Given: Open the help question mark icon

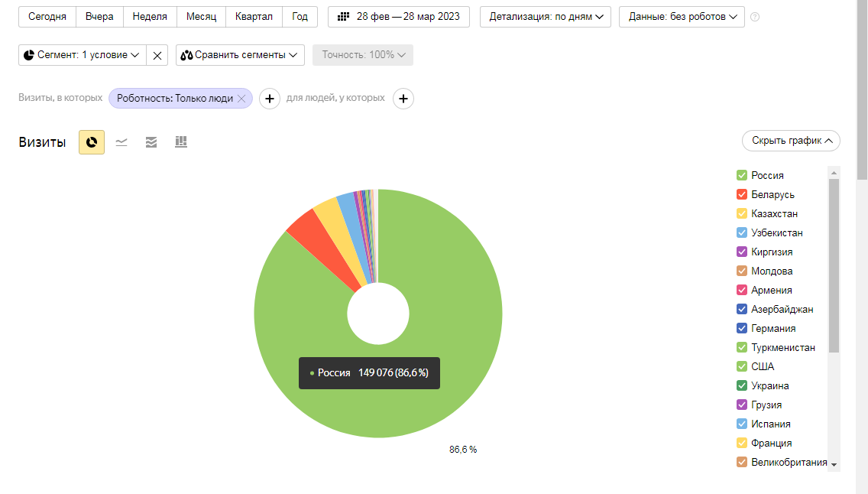Looking at the screenshot, I should [x=755, y=17].
